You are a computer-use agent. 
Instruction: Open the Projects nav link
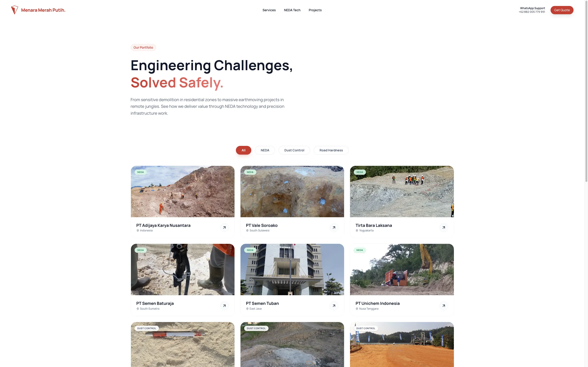pos(315,10)
